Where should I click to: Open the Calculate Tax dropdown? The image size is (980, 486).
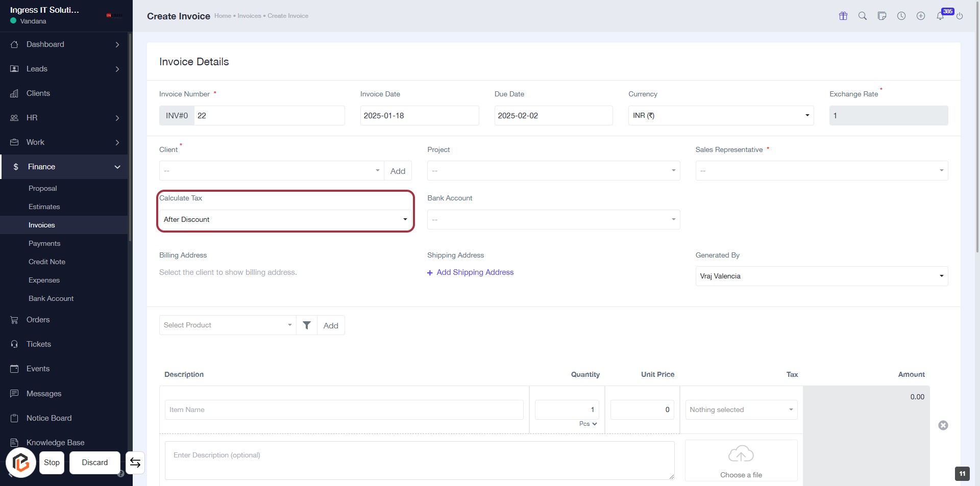click(x=285, y=219)
